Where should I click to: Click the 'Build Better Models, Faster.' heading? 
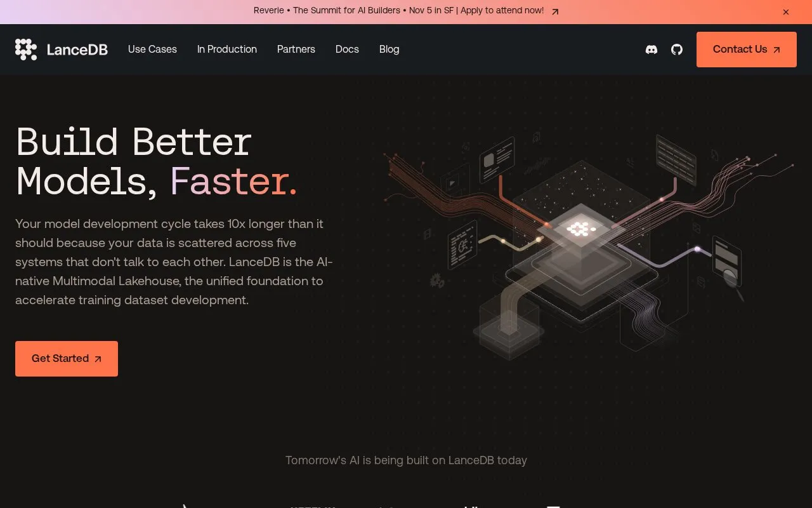pyautogui.click(x=157, y=162)
